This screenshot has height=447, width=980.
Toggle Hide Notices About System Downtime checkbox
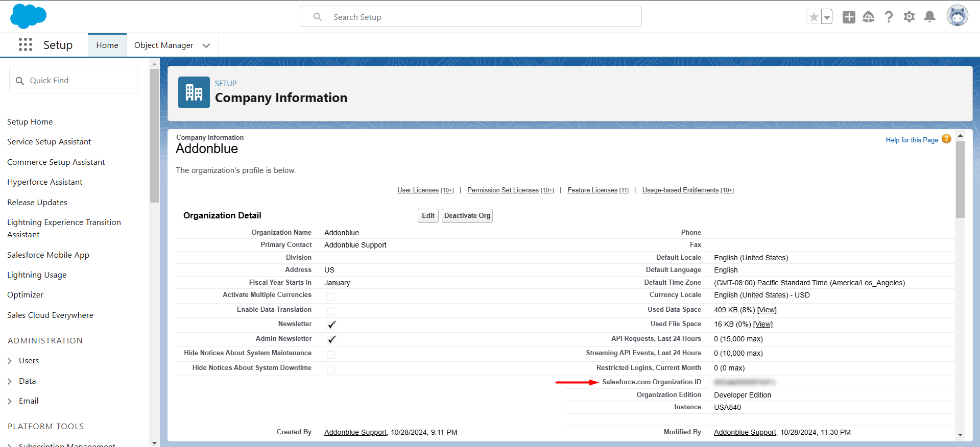click(x=330, y=369)
